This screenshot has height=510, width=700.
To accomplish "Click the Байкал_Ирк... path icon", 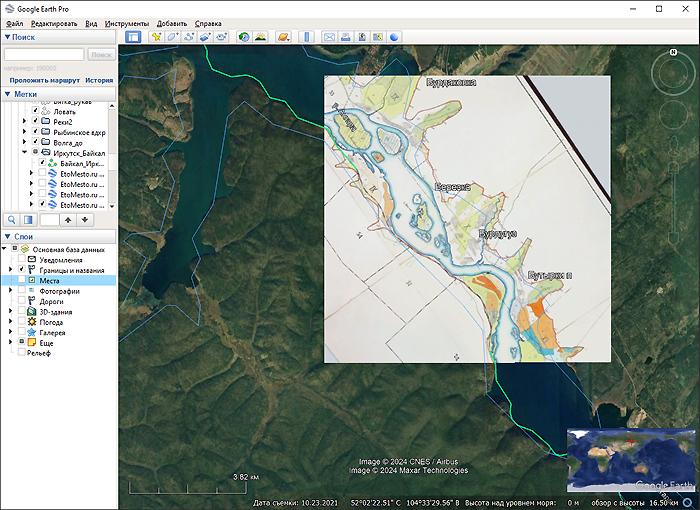I will coord(52,163).
